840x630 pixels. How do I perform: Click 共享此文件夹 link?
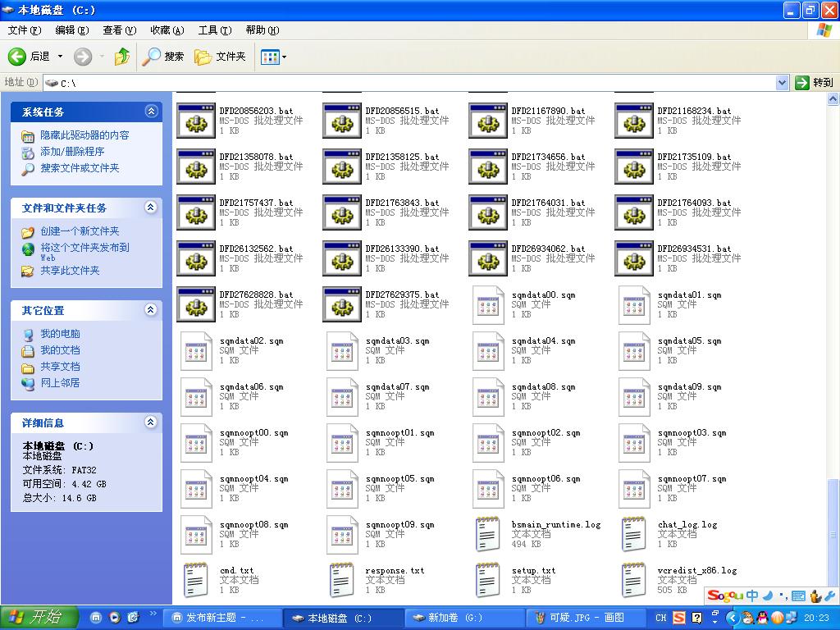(71, 271)
